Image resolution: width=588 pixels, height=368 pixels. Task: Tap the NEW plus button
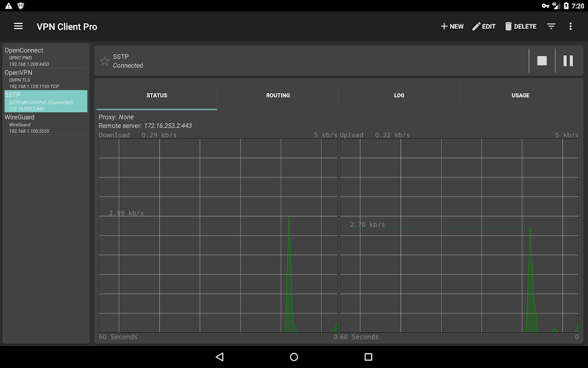452,26
